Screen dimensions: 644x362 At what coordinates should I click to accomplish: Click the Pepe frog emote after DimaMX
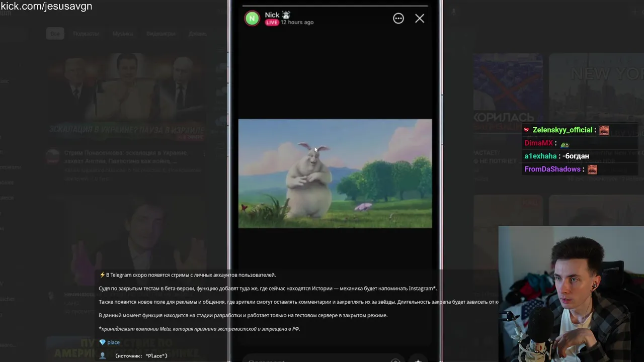pos(565,144)
